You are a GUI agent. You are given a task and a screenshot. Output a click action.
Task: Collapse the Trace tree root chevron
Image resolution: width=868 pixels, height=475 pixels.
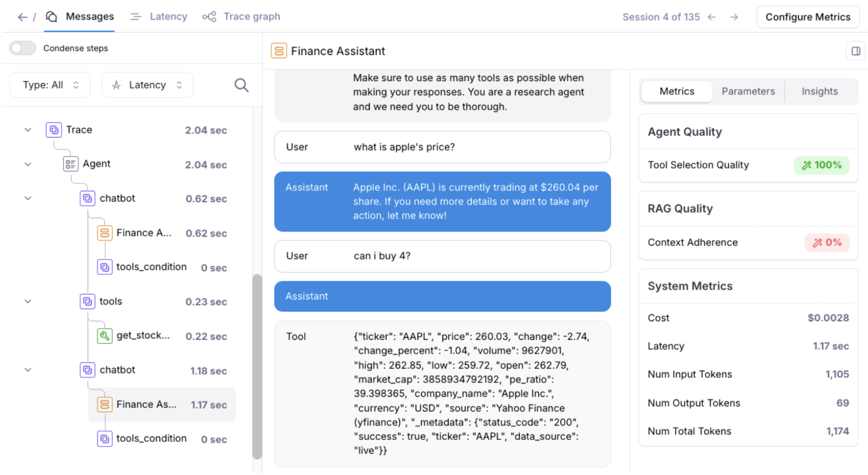[x=27, y=130]
